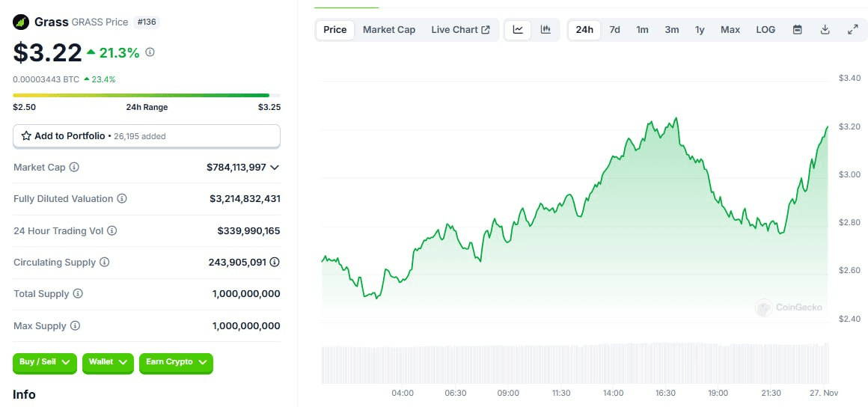868x407 pixels.
Task: Click the 0.00003443 BTC value
Action: point(46,79)
